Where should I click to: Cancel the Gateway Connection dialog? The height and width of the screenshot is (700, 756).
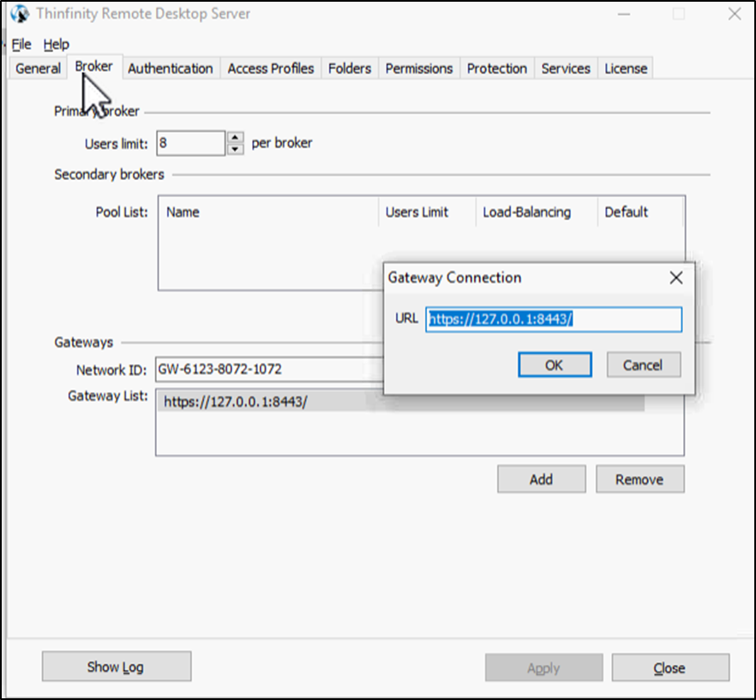tap(643, 365)
